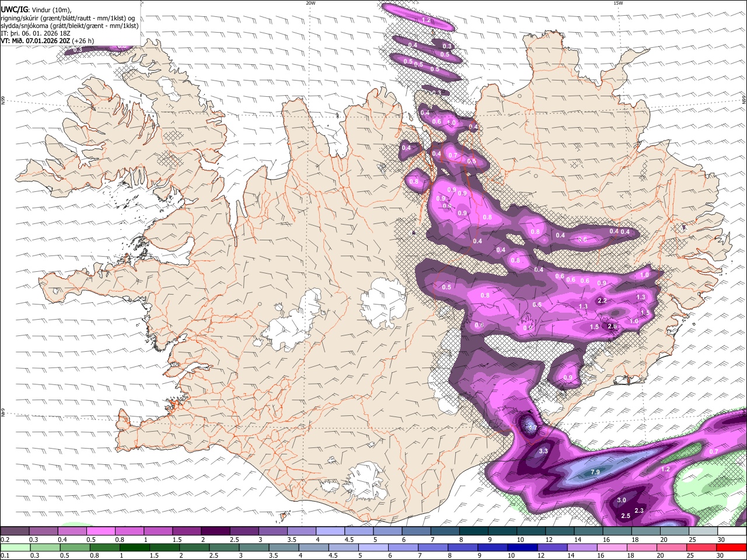Image resolution: width=747 pixels, height=560 pixels.
Task: Pick the 0.1 pale green swatch in rain legend
Action: pyautogui.click(x=15, y=547)
